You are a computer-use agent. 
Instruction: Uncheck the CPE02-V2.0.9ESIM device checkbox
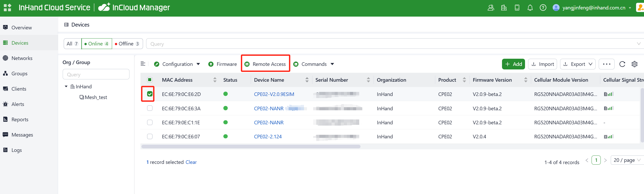[150, 94]
